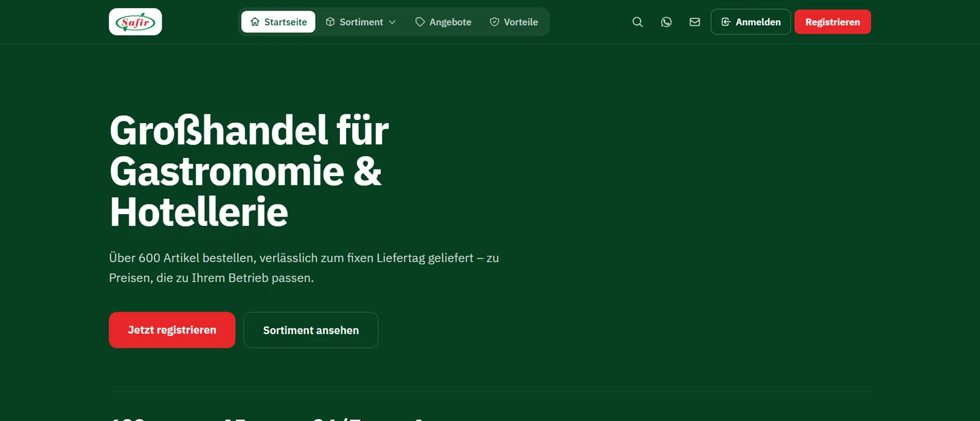Image resolution: width=980 pixels, height=421 pixels.
Task: Click Registrieren in the header
Action: point(832,22)
